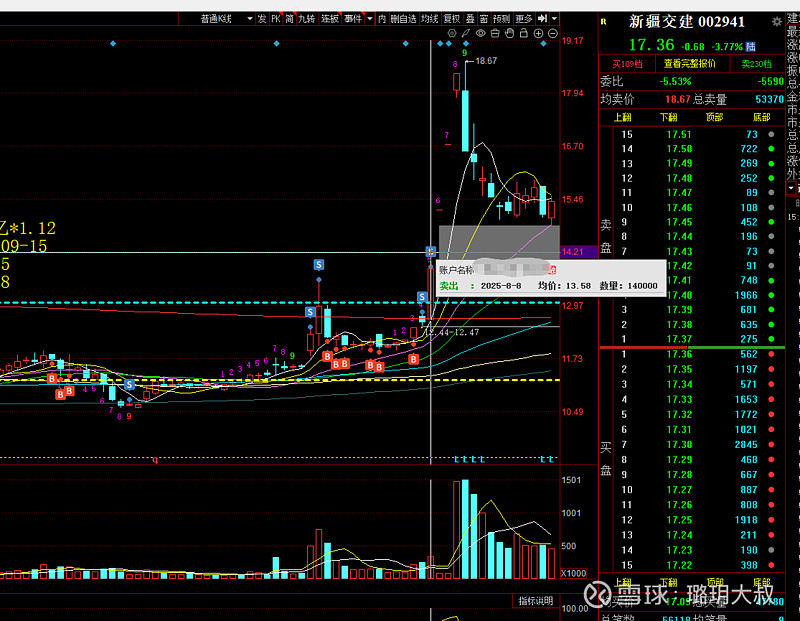The width and height of the screenshot is (800, 621).
Task: Switch to 简 simple mode
Action: point(290,19)
